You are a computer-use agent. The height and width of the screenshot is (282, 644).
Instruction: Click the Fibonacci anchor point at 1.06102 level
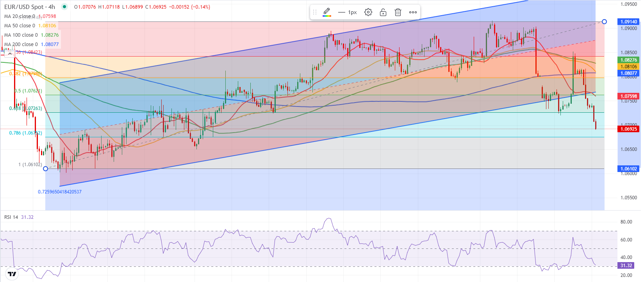(x=45, y=168)
